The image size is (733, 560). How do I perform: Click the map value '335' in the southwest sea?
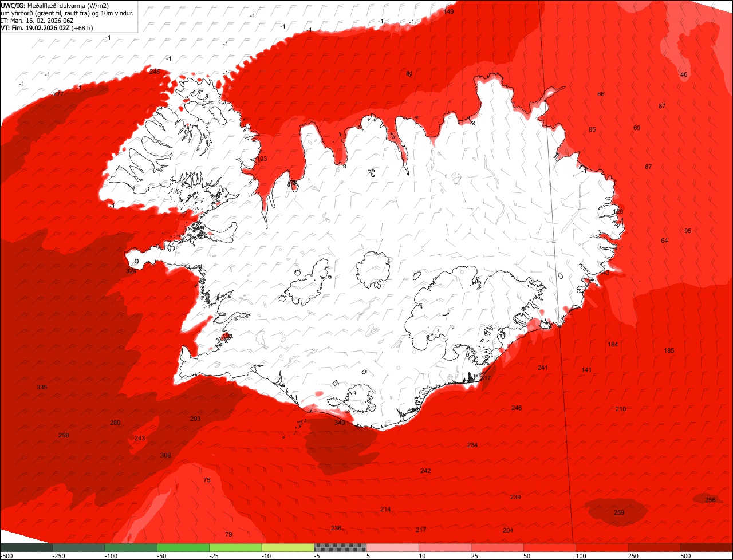(x=42, y=388)
